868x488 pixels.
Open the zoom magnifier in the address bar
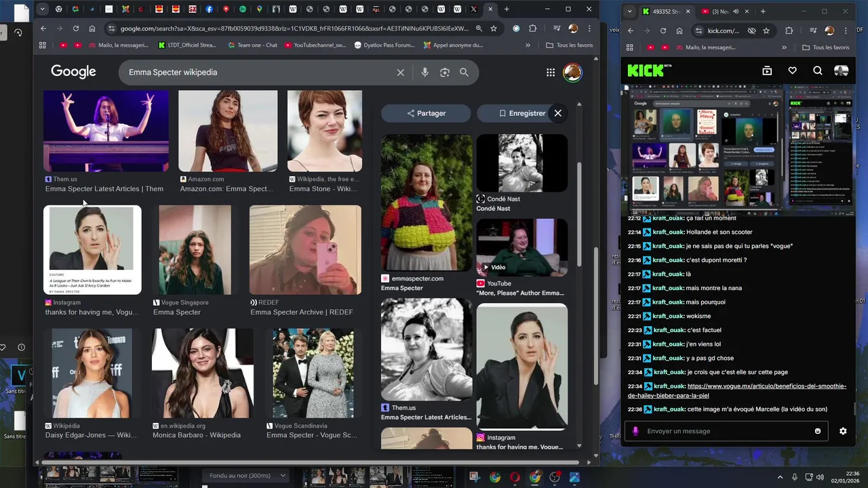pos(479,28)
